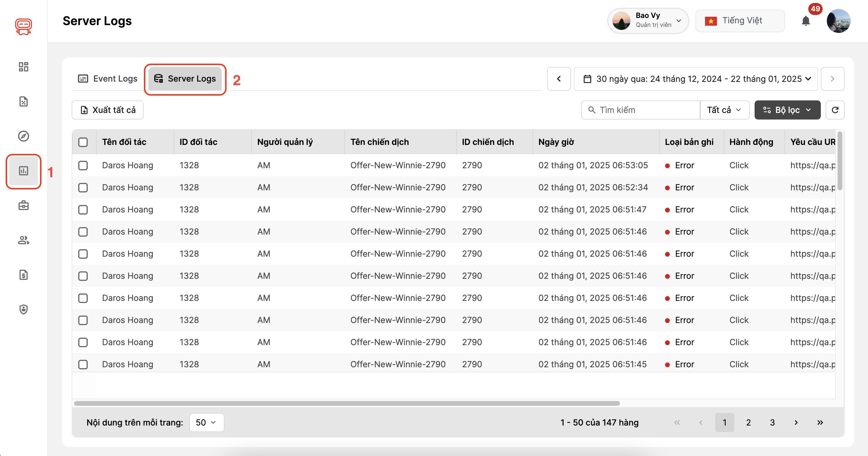The width and height of the screenshot is (868, 456).
Task: Expand the Bộ lọc filter dropdown
Action: tap(787, 110)
